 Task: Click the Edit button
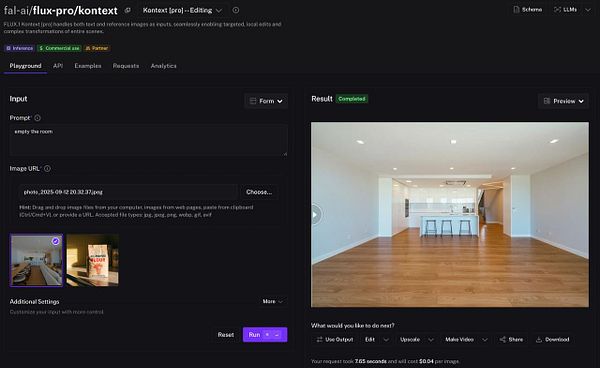click(x=370, y=340)
